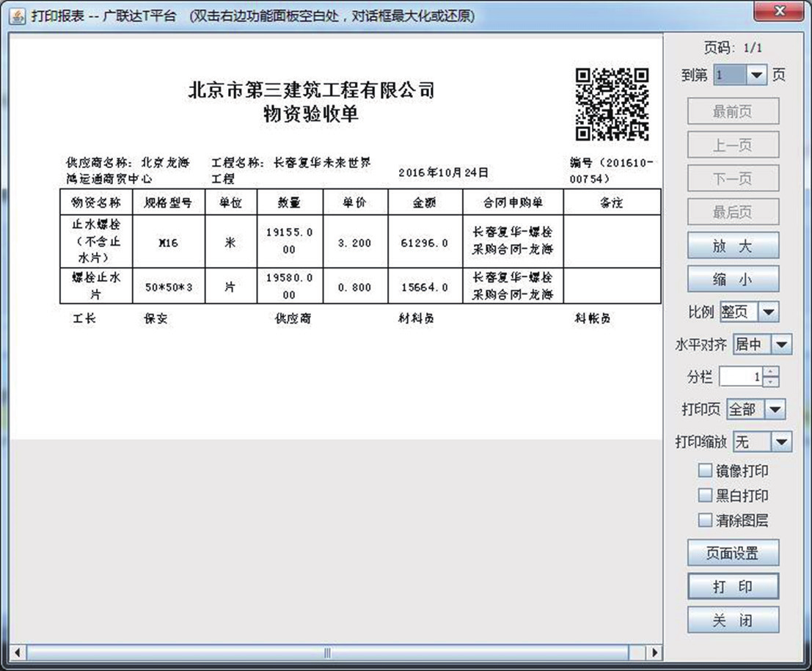This screenshot has width=812, height=671.
Task: Click the Java icon in title bar
Action: coord(16,15)
